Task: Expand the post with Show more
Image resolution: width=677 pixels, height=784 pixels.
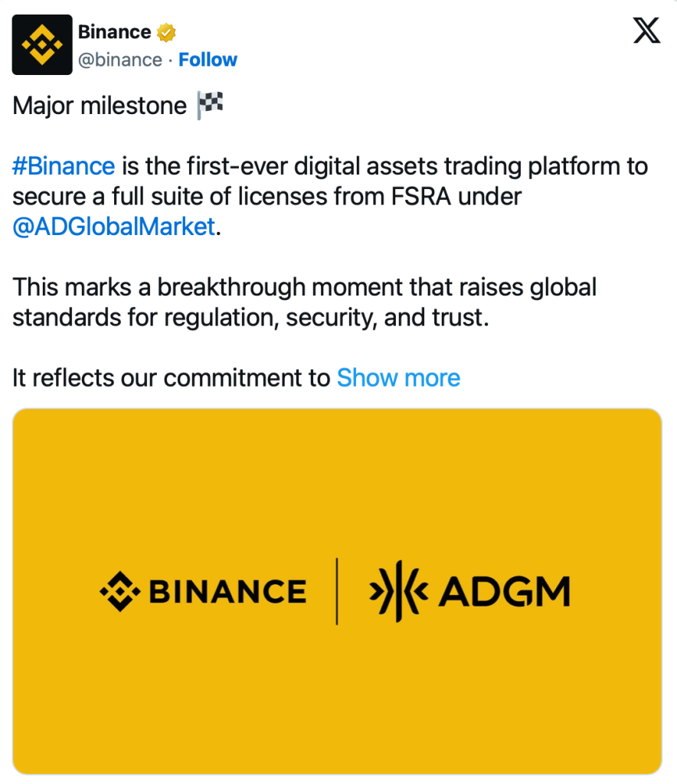Action: coord(398,377)
